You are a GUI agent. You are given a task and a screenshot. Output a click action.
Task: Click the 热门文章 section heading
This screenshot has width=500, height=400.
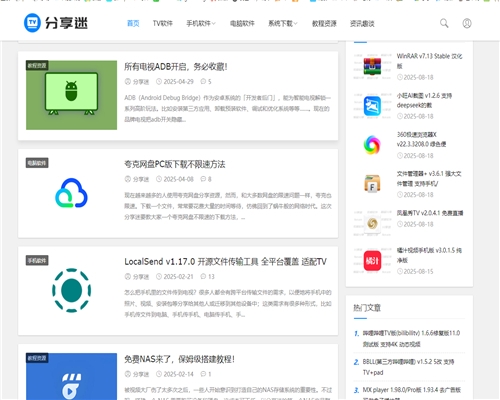(x=367, y=308)
